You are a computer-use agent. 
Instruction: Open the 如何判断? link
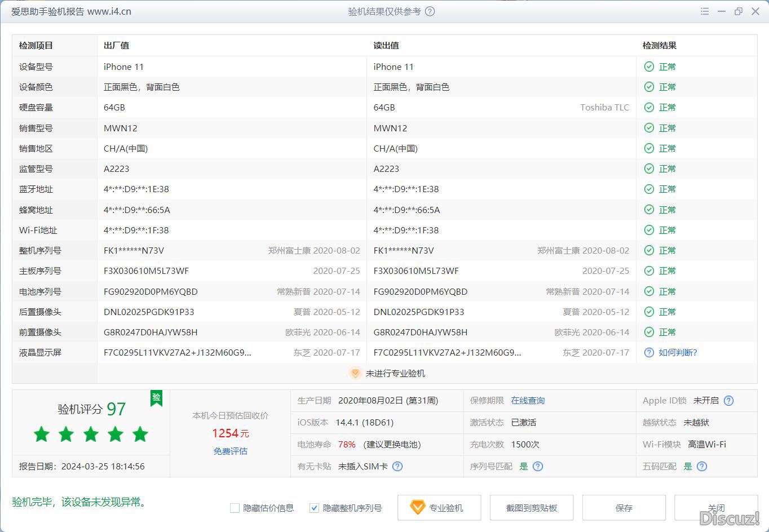pos(678,352)
